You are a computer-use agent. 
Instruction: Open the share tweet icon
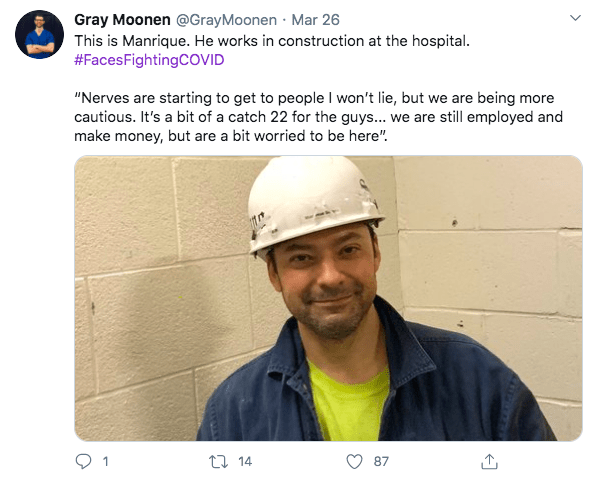click(x=489, y=461)
